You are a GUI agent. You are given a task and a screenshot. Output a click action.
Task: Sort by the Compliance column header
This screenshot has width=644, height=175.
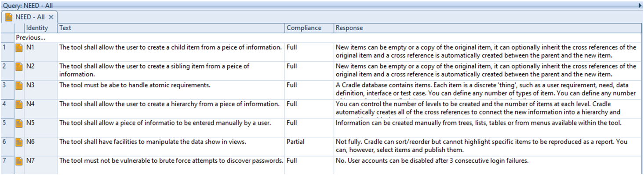[x=309, y=28]
